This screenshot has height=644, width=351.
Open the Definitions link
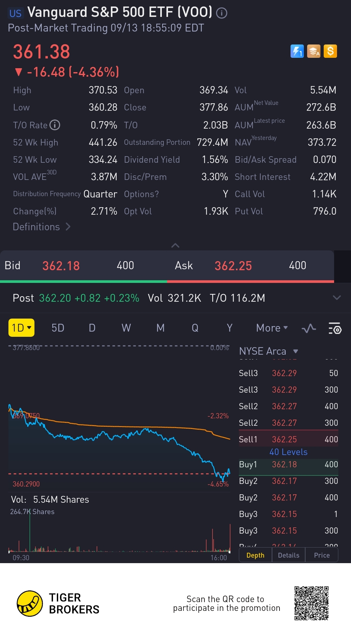coord(42,227)
